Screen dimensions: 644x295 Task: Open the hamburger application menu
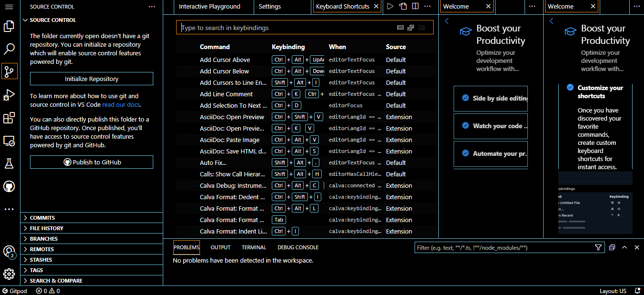point(9,7)
